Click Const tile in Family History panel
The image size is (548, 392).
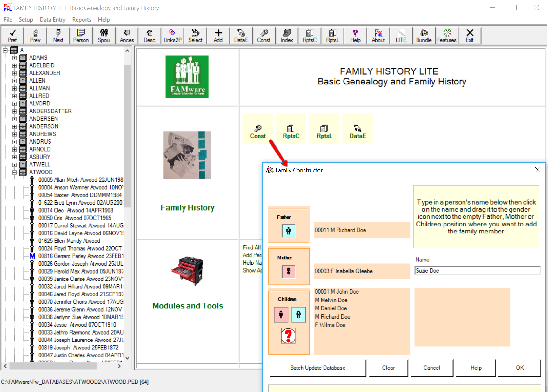257,129
